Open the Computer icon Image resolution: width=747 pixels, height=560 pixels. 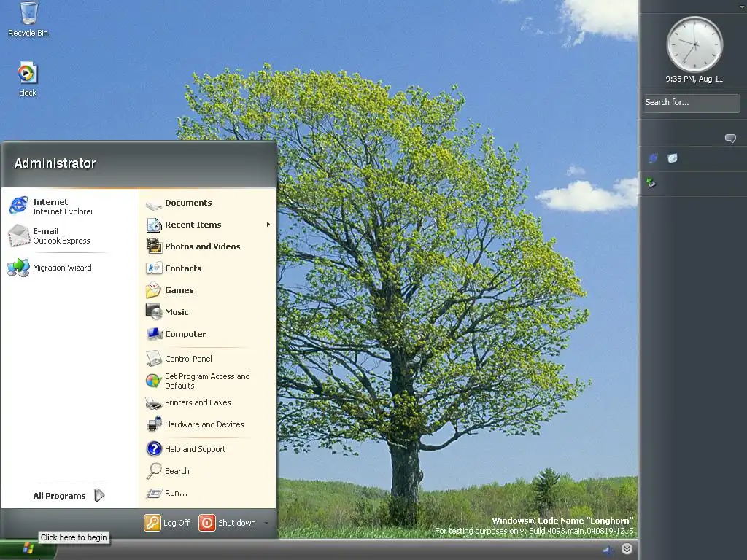click(154, 334)
